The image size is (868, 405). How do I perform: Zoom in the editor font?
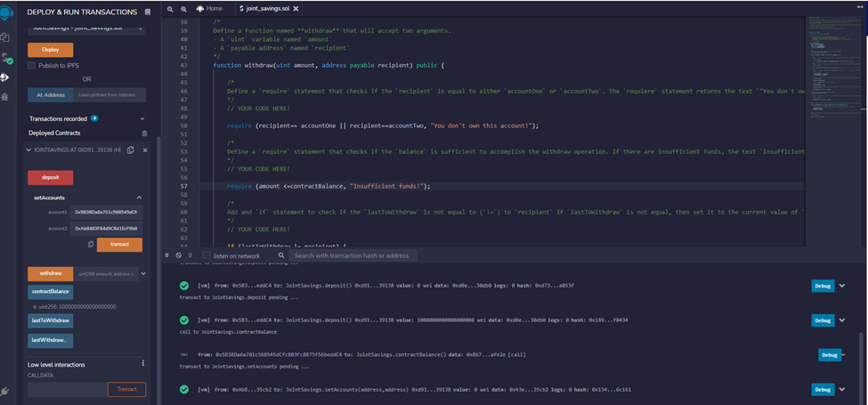(x=183, y=9)
